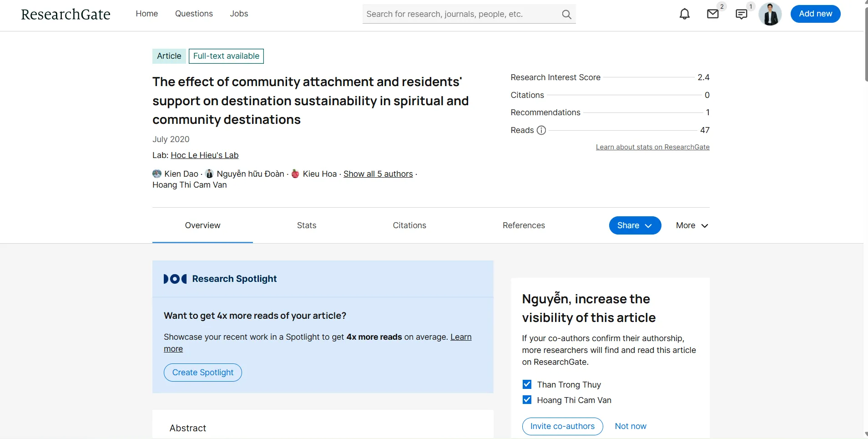Click the Full-text available badge
The image size is (868, 439).
coord(226,56)
